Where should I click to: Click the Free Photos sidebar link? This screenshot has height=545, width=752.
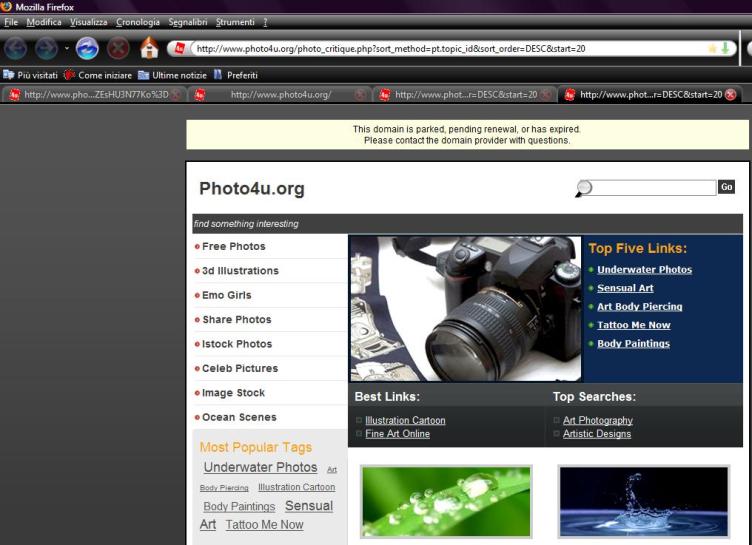233,246
